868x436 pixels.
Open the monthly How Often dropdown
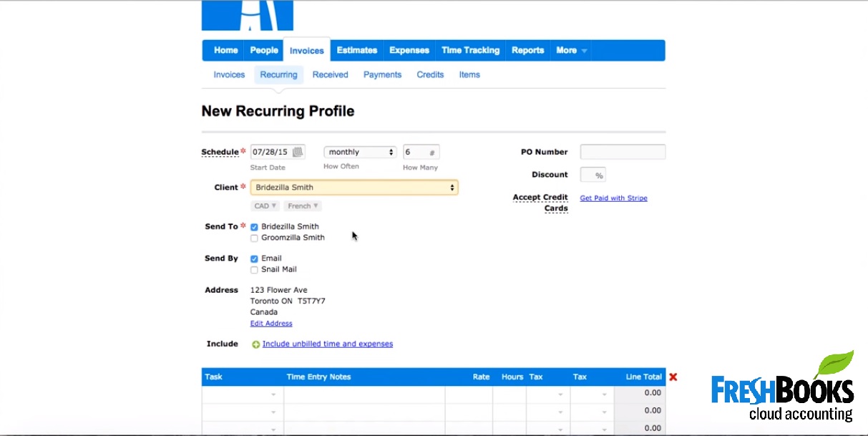360,152
